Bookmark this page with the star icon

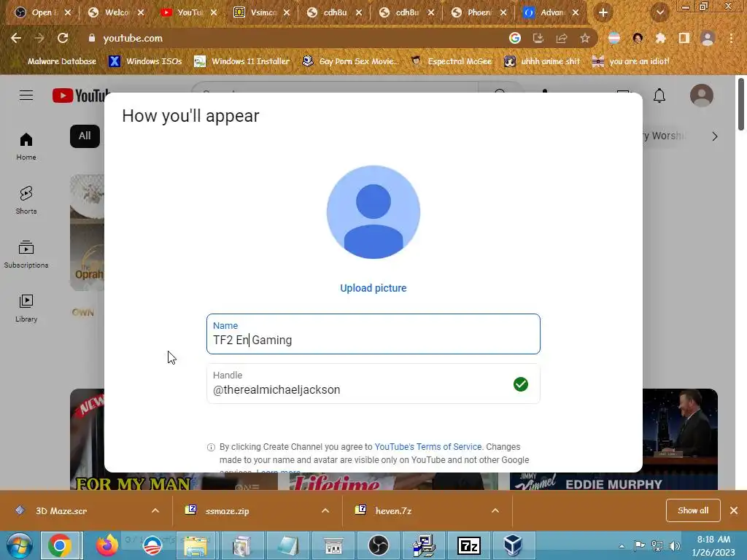pyautogui.click(x=585, y=38)
